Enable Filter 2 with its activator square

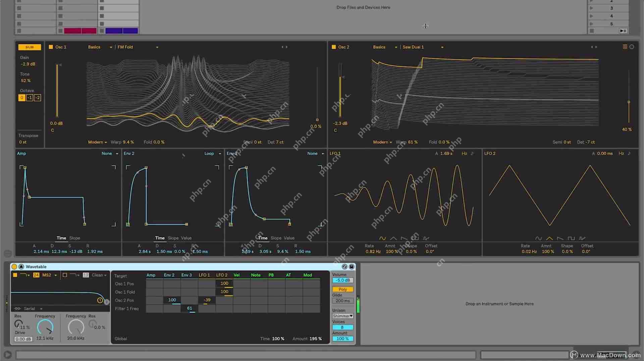click(x=65, y=275)
